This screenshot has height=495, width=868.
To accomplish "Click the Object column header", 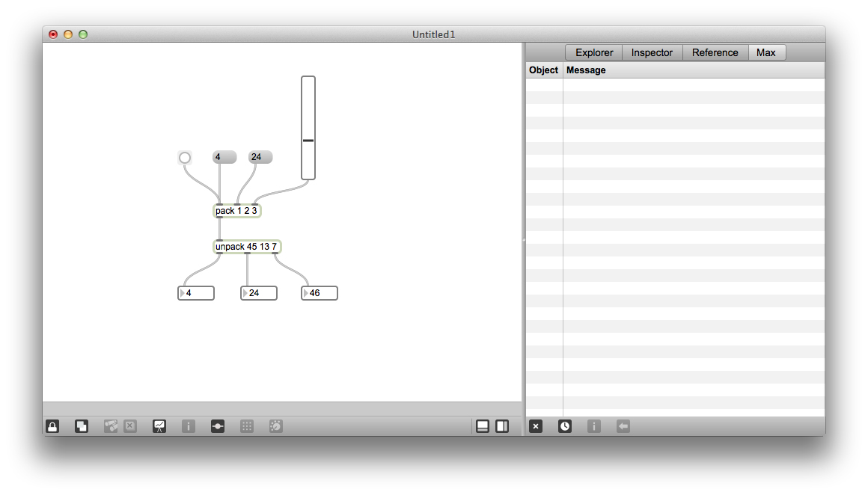I will pos(543,70).
